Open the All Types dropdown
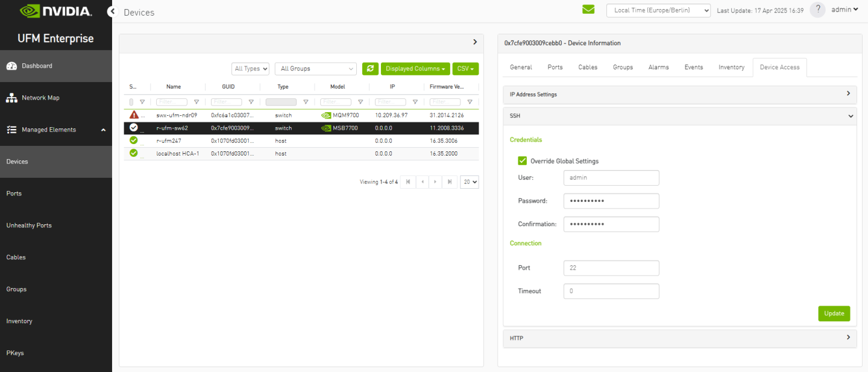This screenshot has width=868, height=372. pos(250,69)
